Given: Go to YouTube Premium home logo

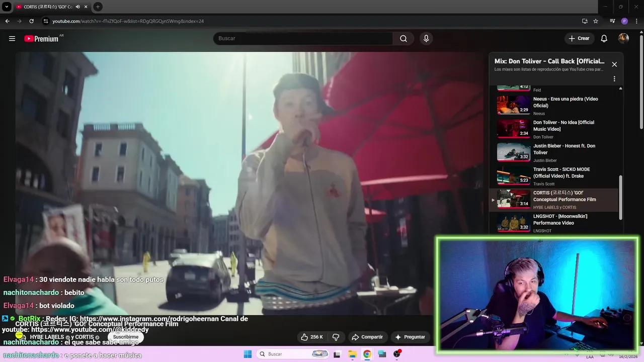Looking at the screenshot, I should (x=41, y=39).
